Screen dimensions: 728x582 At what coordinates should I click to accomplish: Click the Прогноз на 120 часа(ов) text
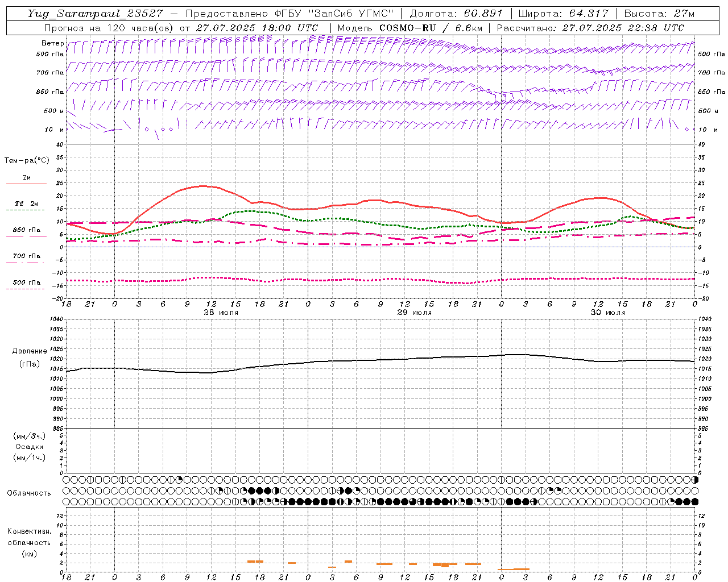click(x=110, y=28)
